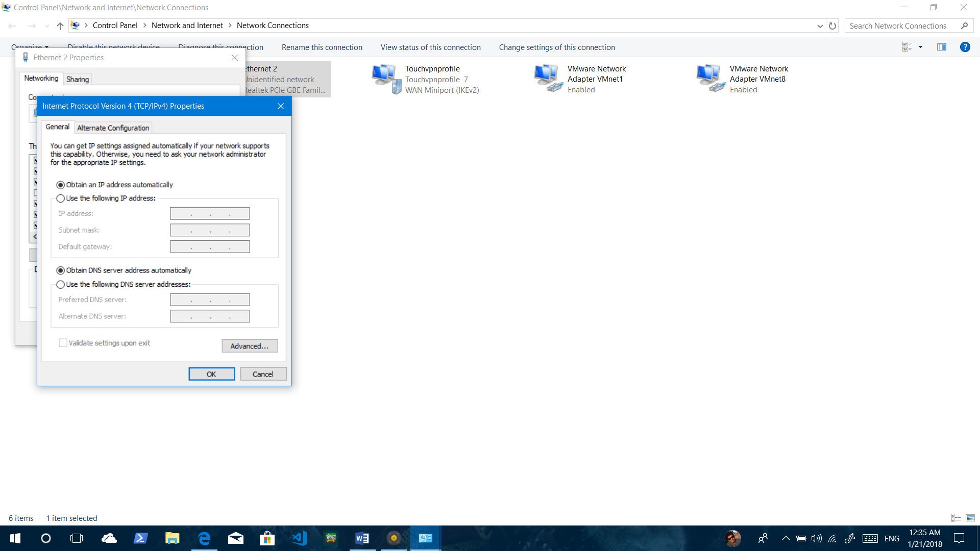Open Microsoft Edge from taskbar

pos(204,538)
